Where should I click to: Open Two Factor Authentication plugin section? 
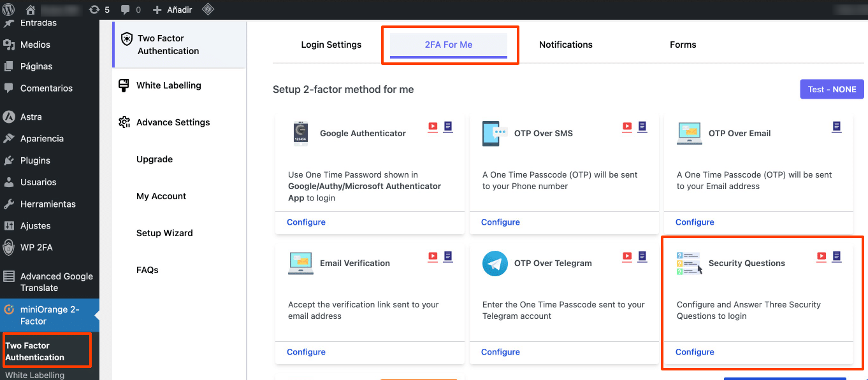click(x=180, y=45)
